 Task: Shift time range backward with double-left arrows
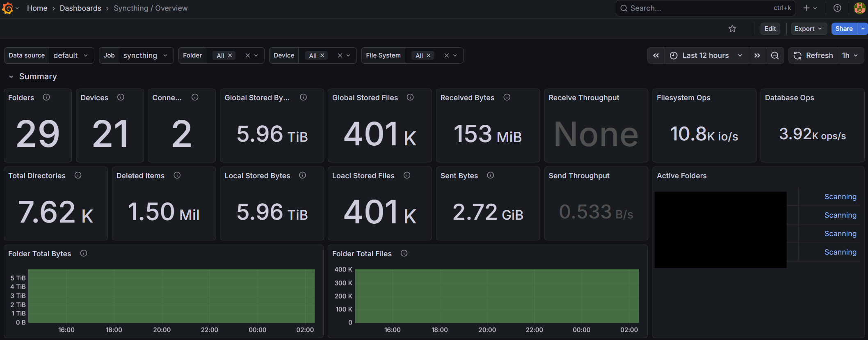pyautogui.click(x=656, y=55)
